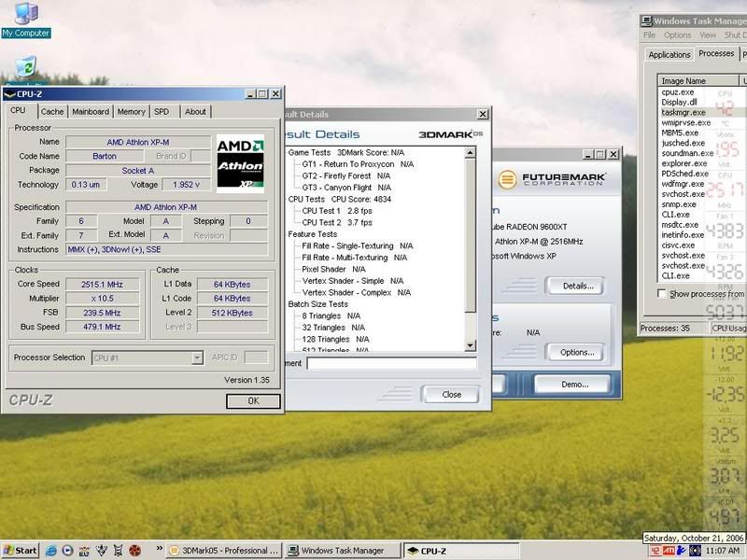Click the soundman audio tray icon
Screen dimensions: 747x560
tap(695, 551)
